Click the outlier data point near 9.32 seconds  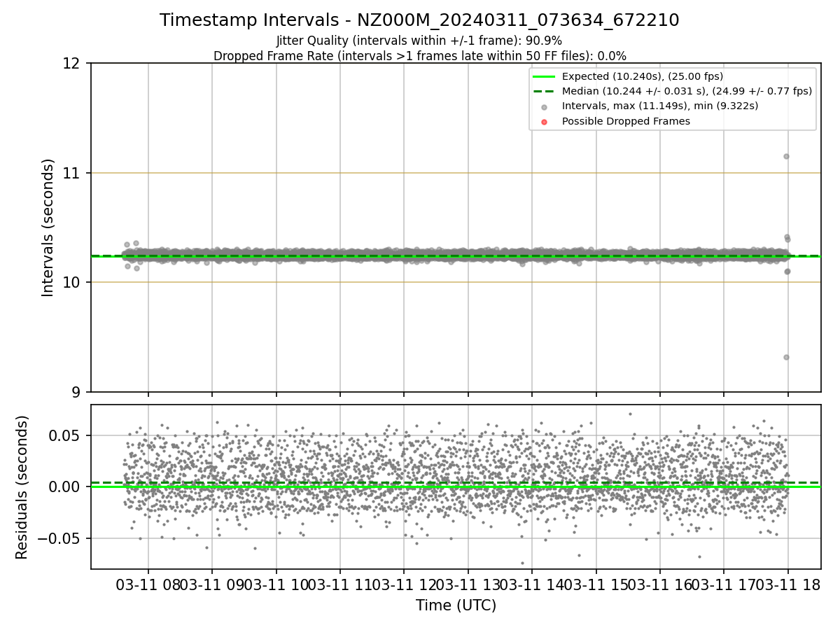coord(786,357)
